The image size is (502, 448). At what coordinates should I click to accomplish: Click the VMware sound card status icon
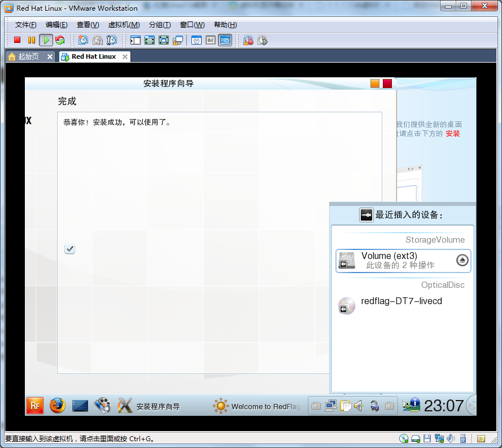point(451,438)
